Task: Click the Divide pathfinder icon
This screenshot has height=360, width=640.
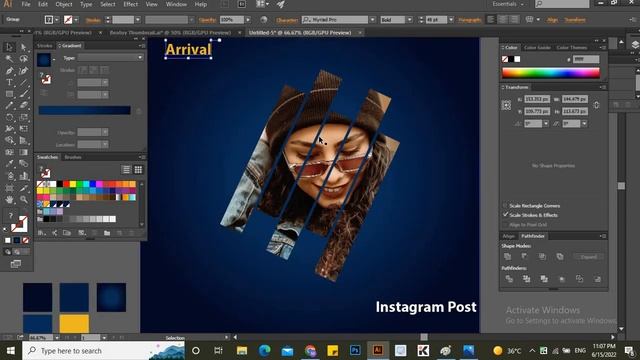Action: coord(509,279)
